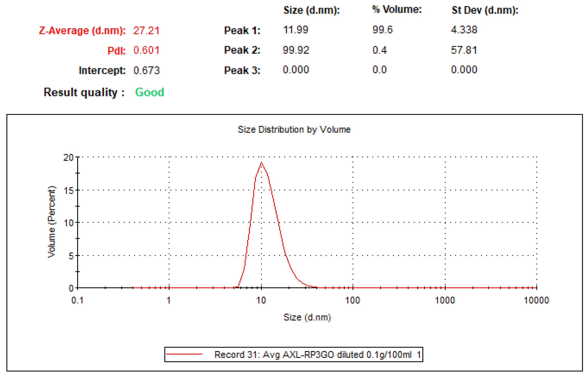588x375 pixels.
Task: Click the Peak 3 row label
Action: coord(242,71)
